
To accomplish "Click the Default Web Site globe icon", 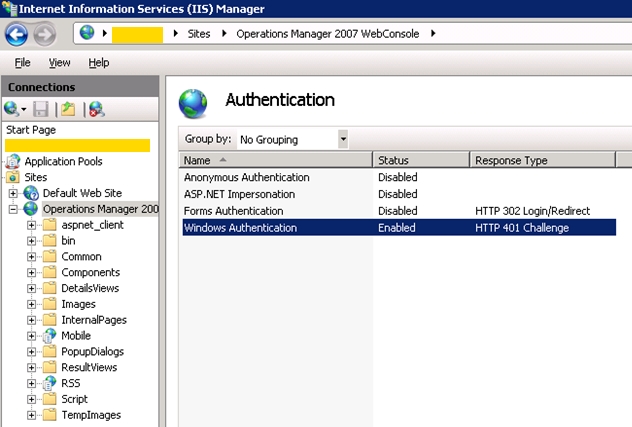I will [31, 193].
